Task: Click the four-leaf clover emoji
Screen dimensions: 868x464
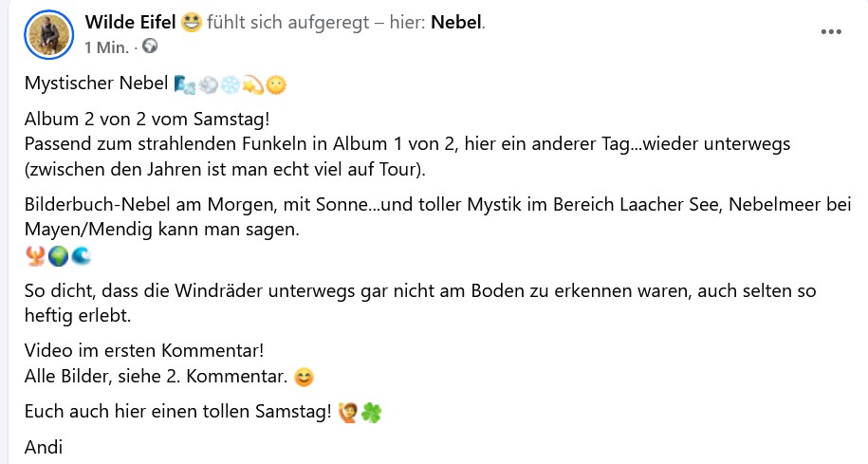Action: click(372, 414)
